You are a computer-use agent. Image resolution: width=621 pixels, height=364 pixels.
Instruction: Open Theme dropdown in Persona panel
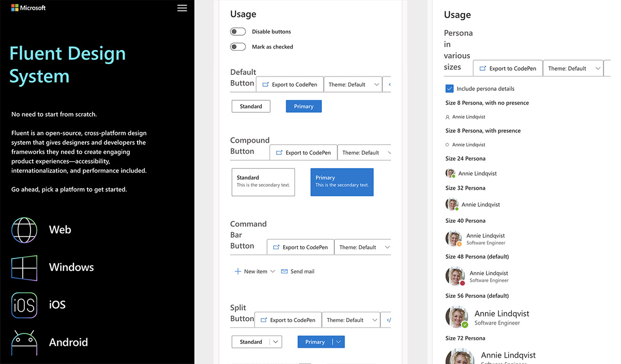click(x=573, y=68)
